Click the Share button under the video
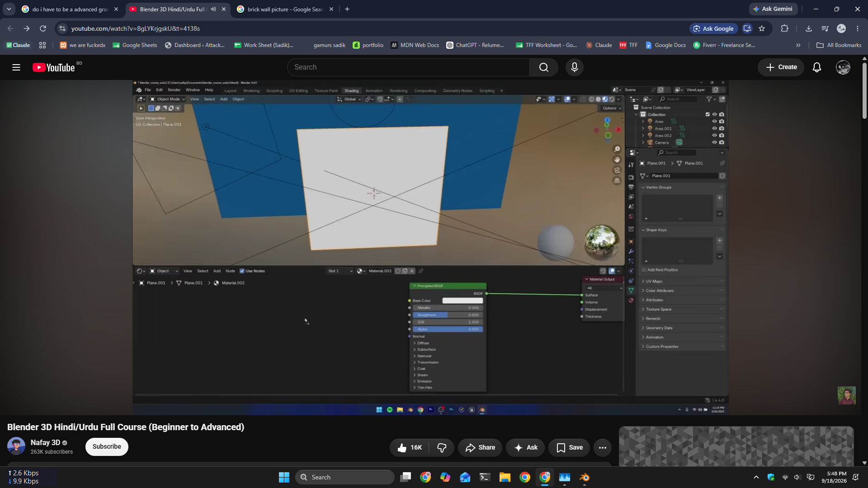The width and height of the screenshot is (868, 488). tap(480, 448)
